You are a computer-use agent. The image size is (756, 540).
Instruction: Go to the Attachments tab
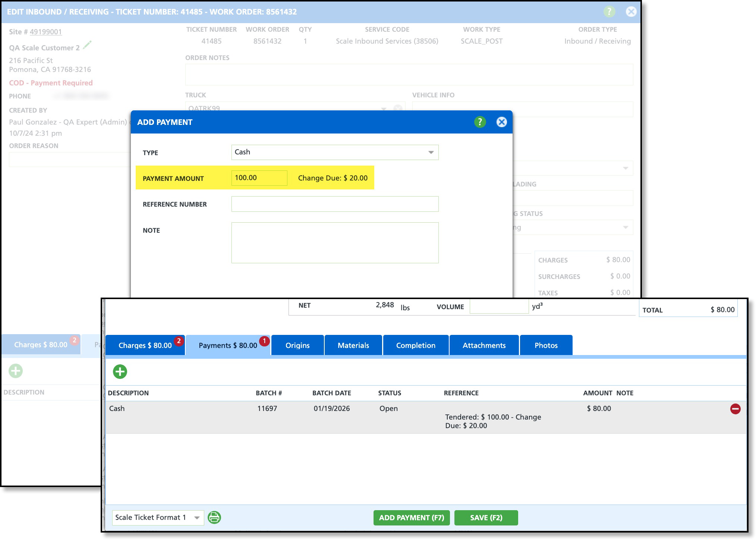tap(484, 345)
